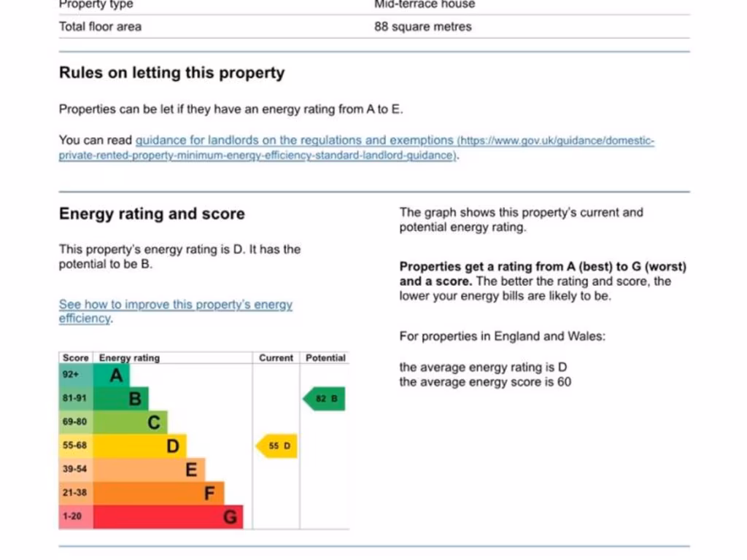The height and width of the screenshot is (560, 747).
Task: Click the 'See how to improve' efficiency link
Action: [x=175, y=305]
